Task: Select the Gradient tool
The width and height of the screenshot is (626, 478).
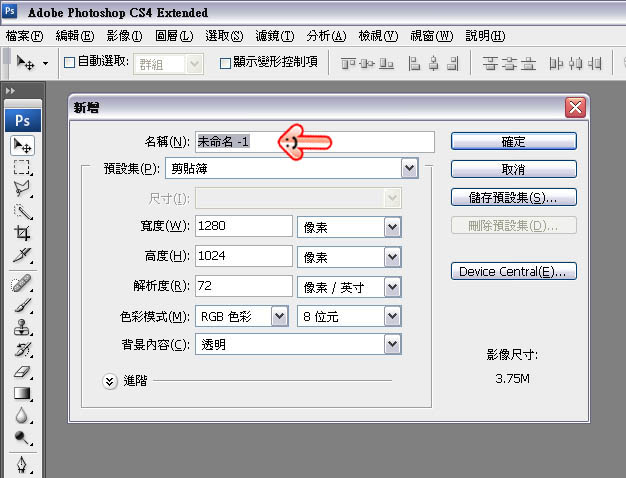Action: coord(22,394)
